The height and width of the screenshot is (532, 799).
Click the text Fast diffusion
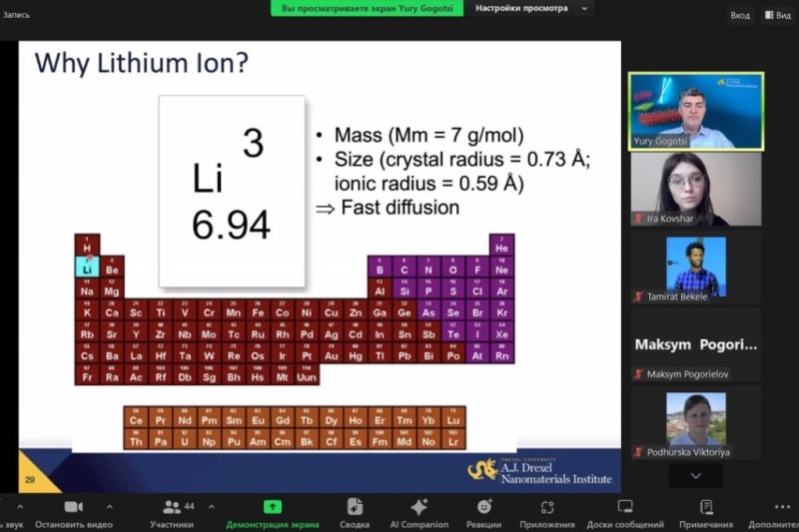(x=400, y=208)
